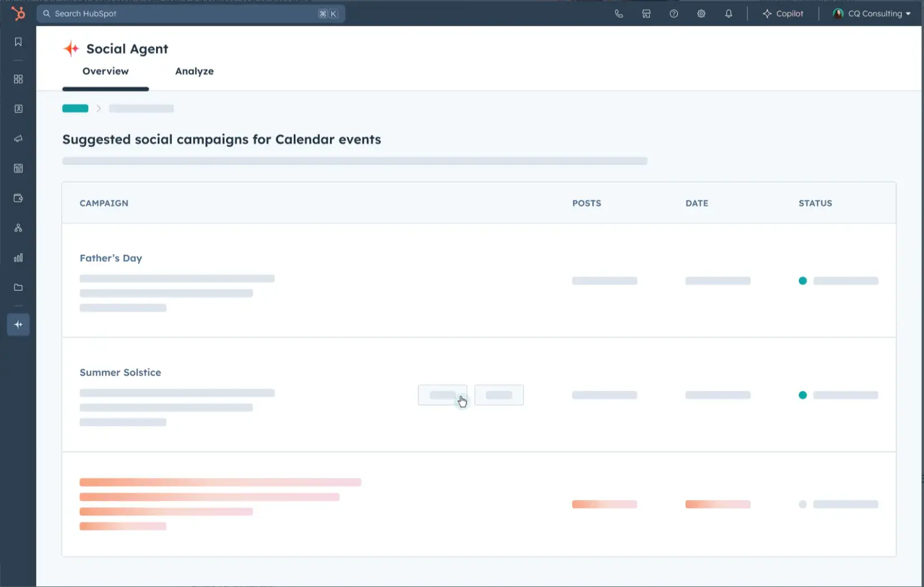The image size is (924, 587).
Task: Open the Workspaces grid icon in sidebar
Action: pyautogui.click(x=18, y=79)
